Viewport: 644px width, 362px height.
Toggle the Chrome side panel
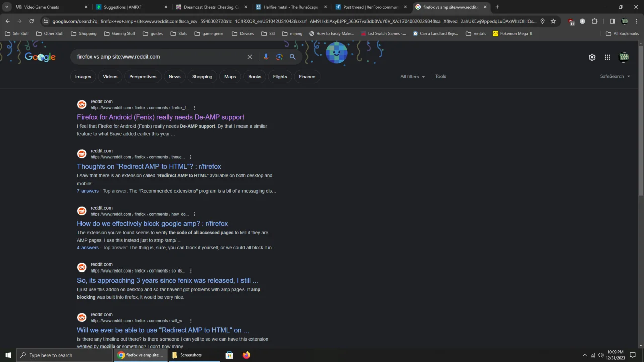pyautogui.click(x=612, y=21)
